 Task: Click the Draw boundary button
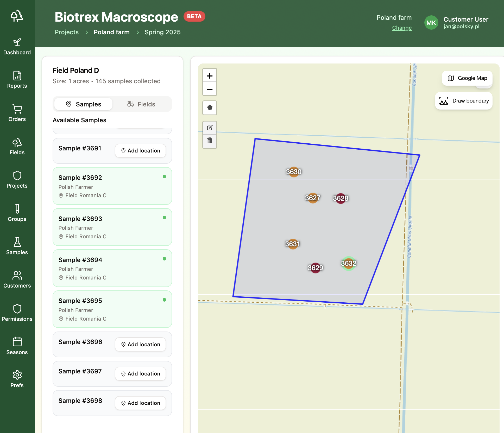pos(464,101)
